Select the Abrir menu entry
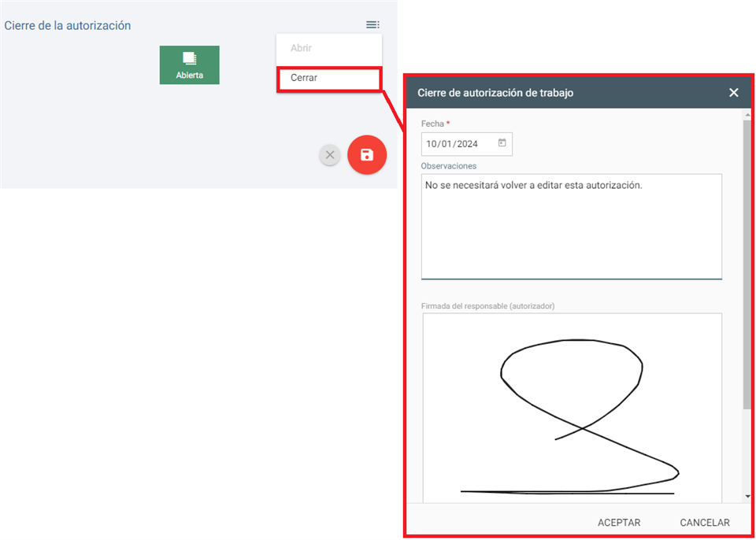Screen dimensions: 756x540 point(329,49)
